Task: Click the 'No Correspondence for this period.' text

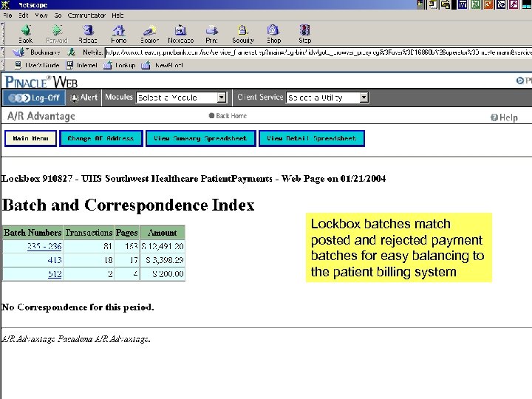Action: [78, 307]
